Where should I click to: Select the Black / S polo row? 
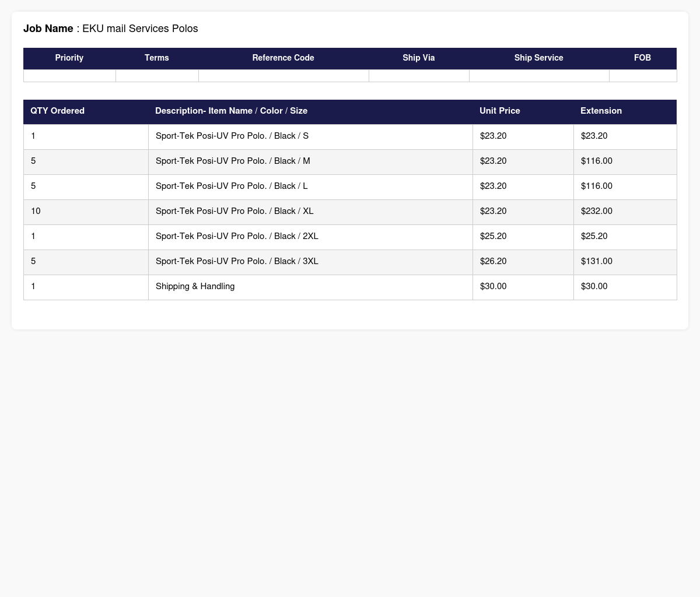coord(350,136)
